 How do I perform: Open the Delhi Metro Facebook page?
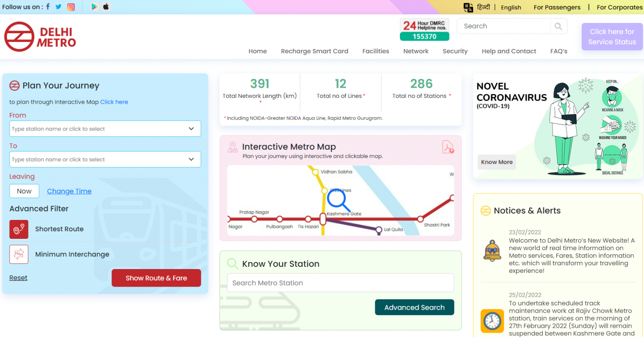pos(47,6)
